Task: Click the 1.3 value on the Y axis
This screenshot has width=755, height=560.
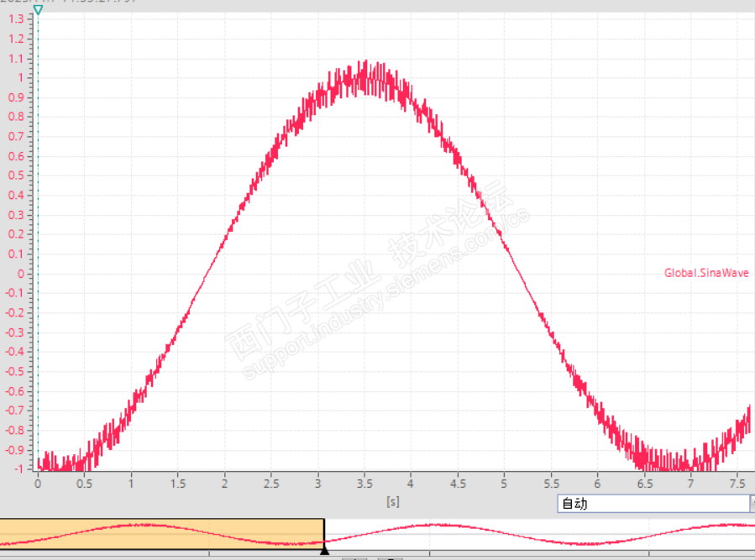Action: click(16, 18)
